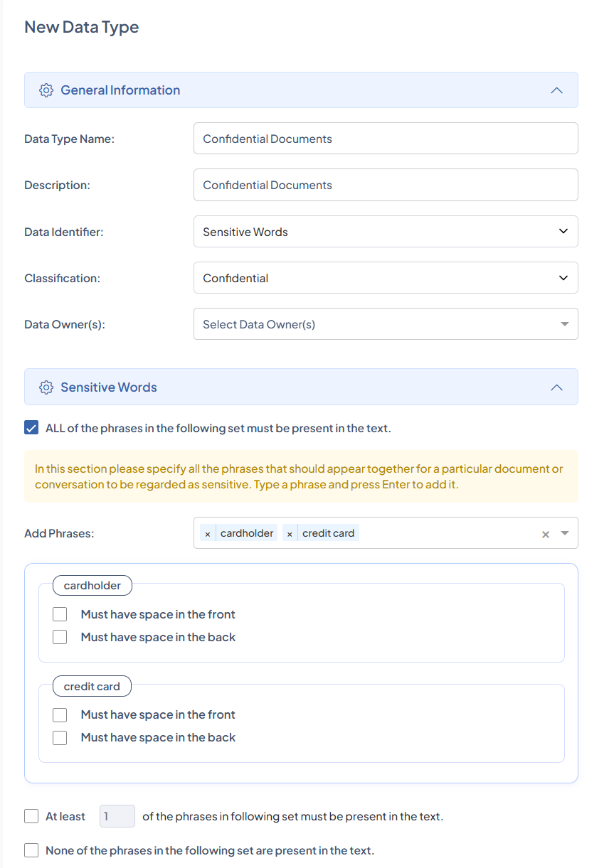Remove the credit card phrase tag

(x=290, y=534)
